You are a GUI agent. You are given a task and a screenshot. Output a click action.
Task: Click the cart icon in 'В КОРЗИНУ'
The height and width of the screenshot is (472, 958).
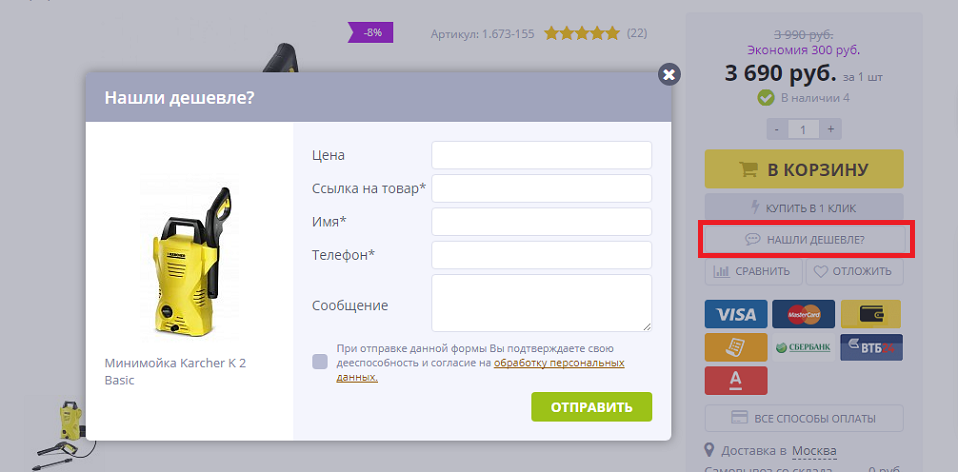pyautogui.click(x=749, y=169)
